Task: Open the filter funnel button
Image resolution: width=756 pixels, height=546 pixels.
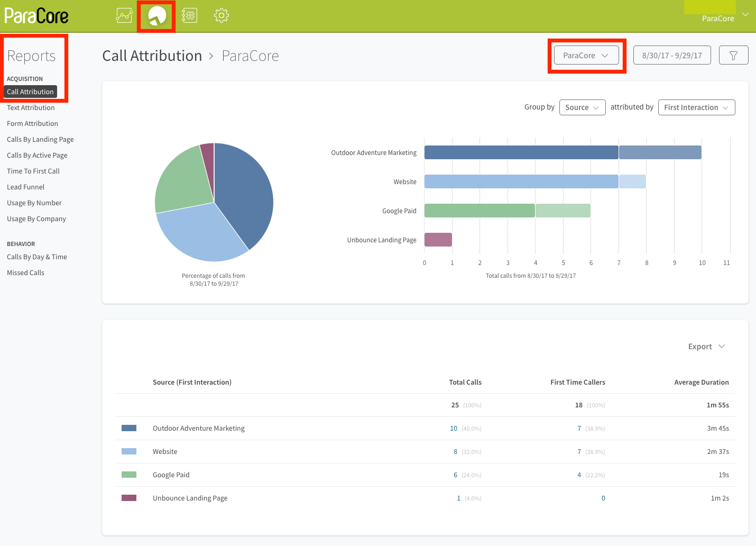Action: click(x=733, y=56)
